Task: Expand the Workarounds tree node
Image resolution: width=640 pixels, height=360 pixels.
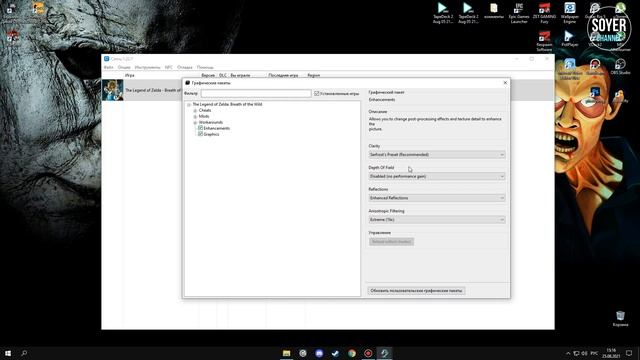Action: tap(195, 122)
